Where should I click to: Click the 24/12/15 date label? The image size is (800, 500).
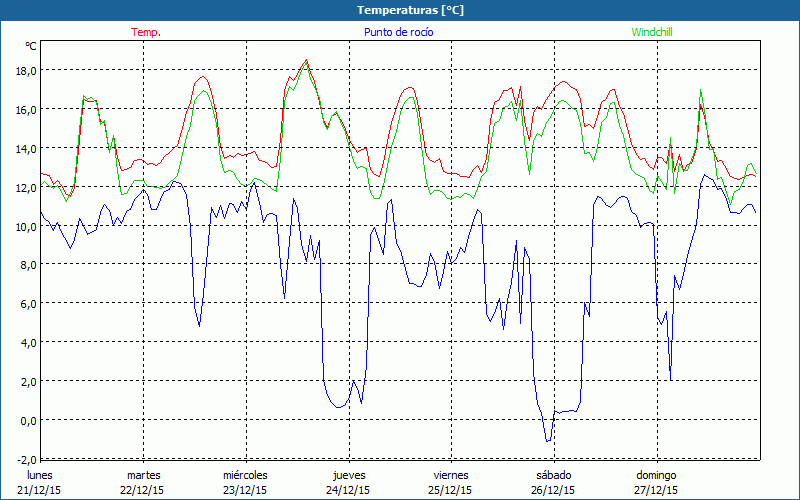coord(348,490)
